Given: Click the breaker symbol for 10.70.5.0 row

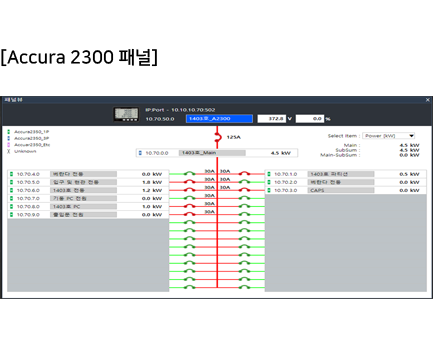Looking at the screenshot, I should (190, 182).
